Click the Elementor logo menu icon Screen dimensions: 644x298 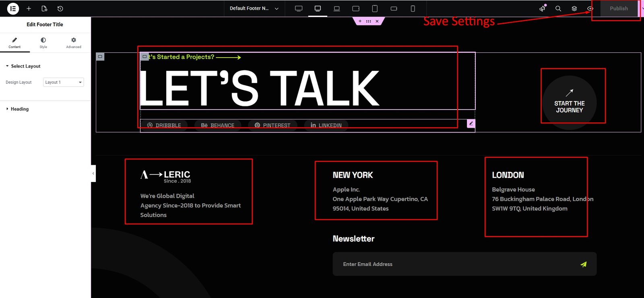13,8
